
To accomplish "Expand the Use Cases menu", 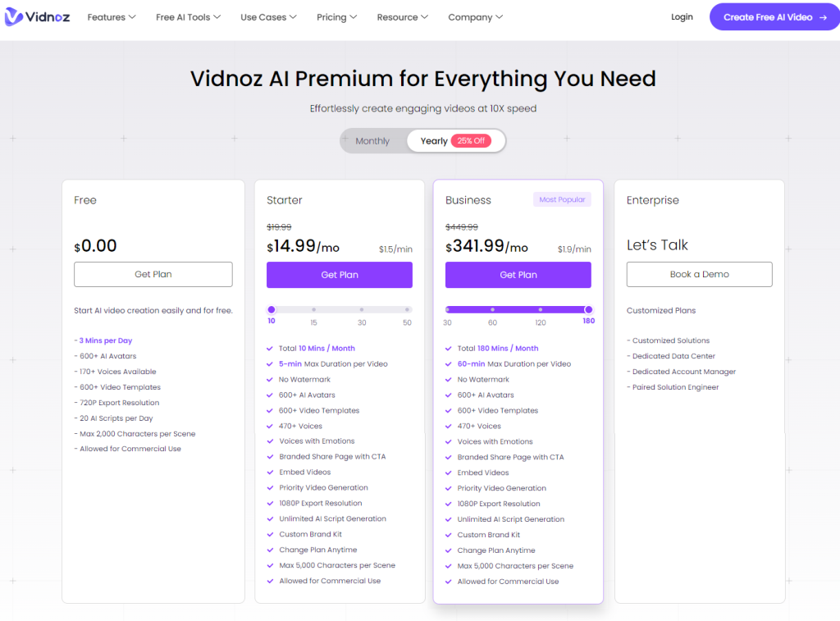I will click(268, 17).
